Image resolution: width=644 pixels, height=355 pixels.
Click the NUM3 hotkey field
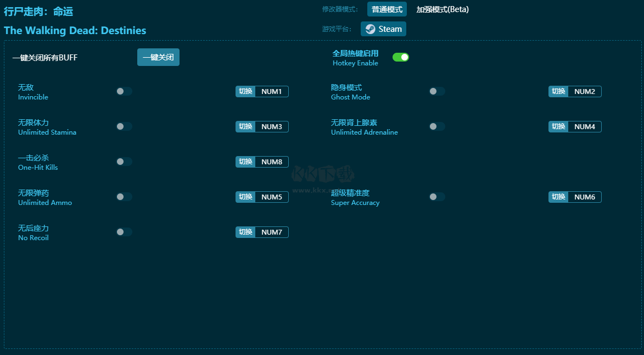pos(272,126)
